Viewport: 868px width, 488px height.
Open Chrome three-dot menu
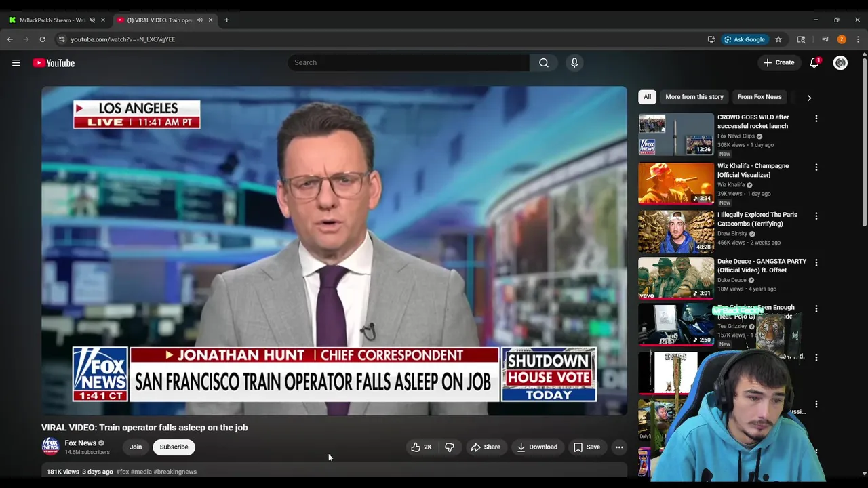[x=858, y=39]
